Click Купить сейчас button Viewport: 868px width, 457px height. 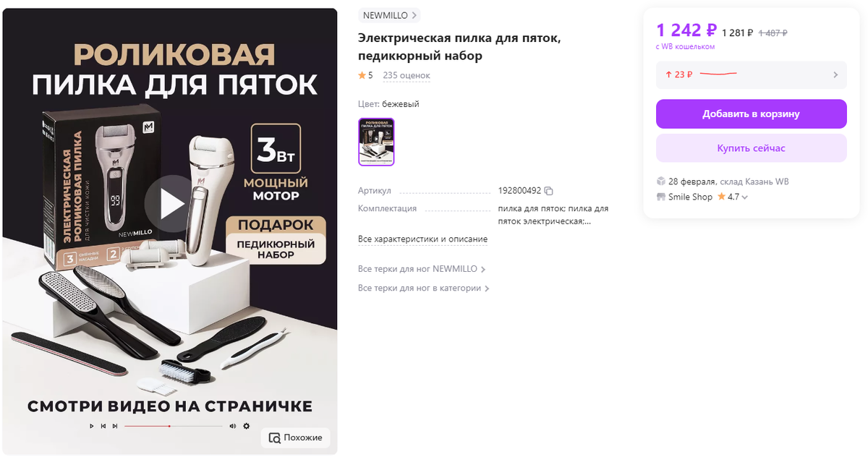click(x=752, y=148)
